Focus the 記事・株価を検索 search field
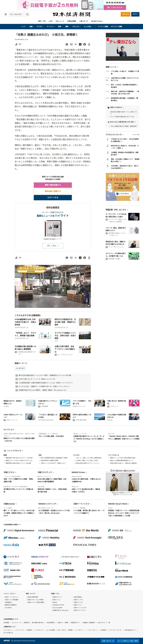This screenshot has height=644, width=143. (17, 14)
